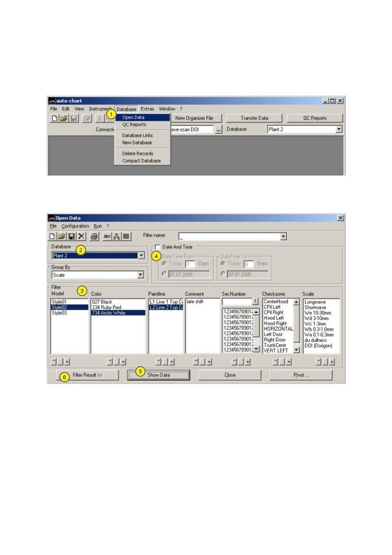
Task: Click the tilde invert button under Color list
Action: [x=110, y=361]
